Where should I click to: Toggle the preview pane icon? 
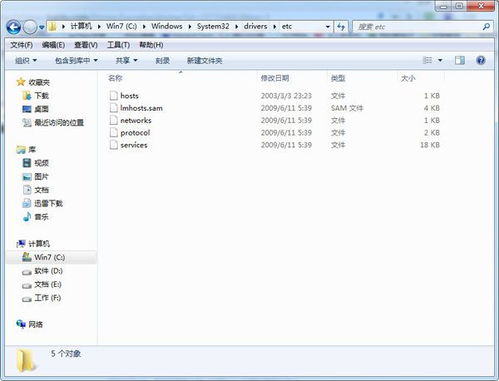(460, 60)
